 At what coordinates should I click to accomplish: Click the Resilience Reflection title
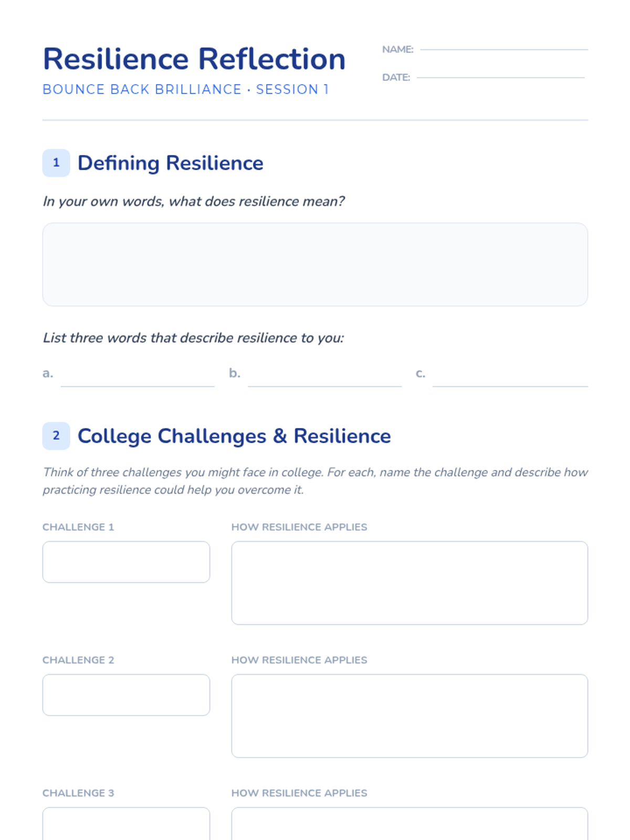coord(194,59)
